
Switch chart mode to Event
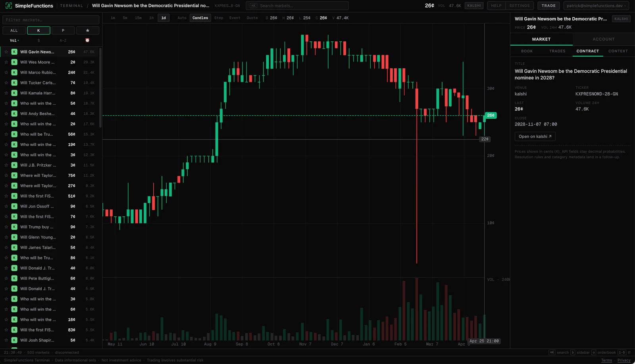(x=235, y=18)
